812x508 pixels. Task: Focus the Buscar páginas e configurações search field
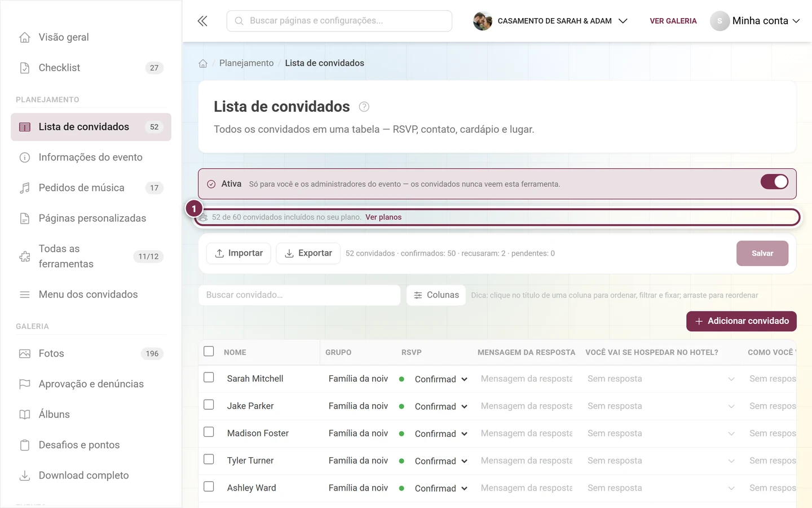click(339, 21)
